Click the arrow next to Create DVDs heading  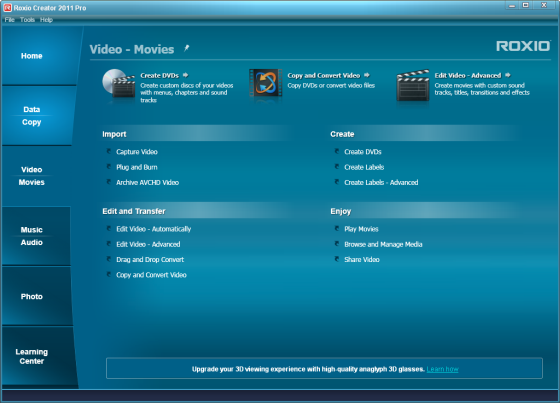(x=185, y=75)
